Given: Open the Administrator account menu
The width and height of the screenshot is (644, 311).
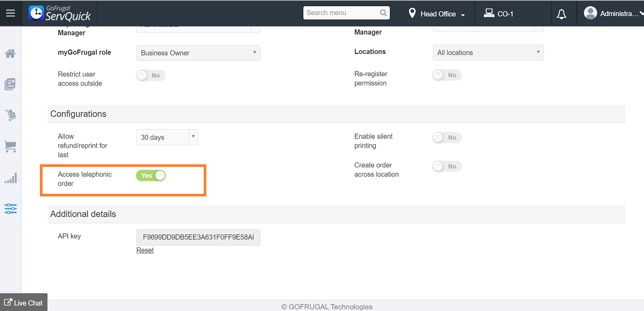Looking at the screenshot, I should [611, 14].
